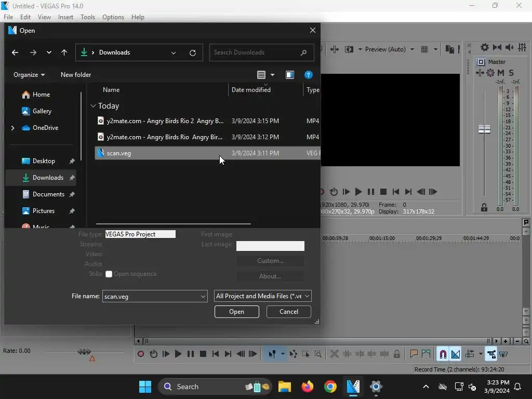
Task: Open the view options dropdown arrow
Action: click(x=272, y=75)
